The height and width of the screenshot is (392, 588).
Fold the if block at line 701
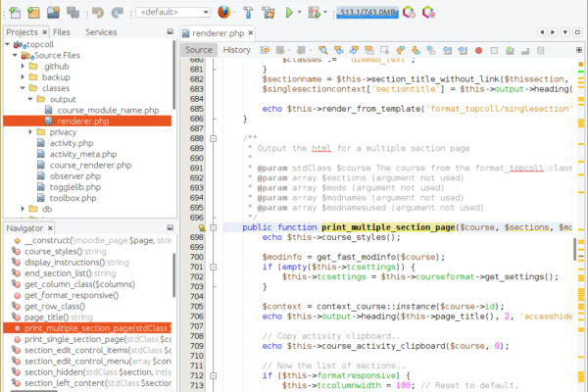[x=214, y=268]
